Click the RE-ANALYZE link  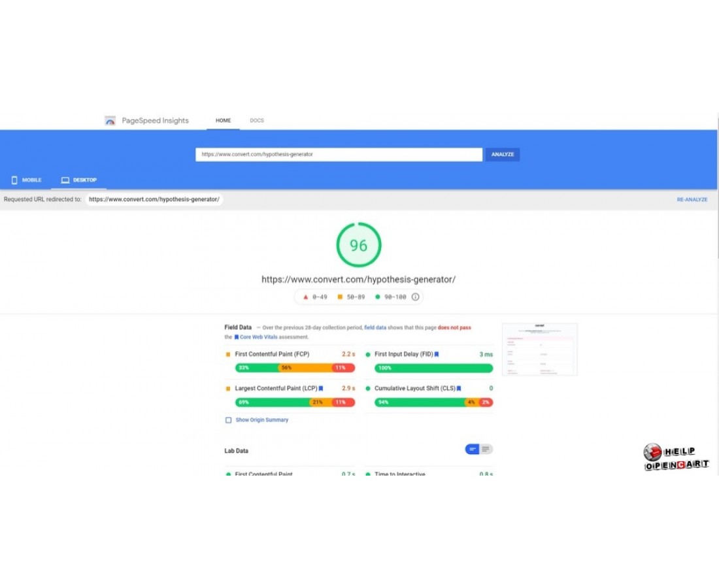[x=692, y=199]
